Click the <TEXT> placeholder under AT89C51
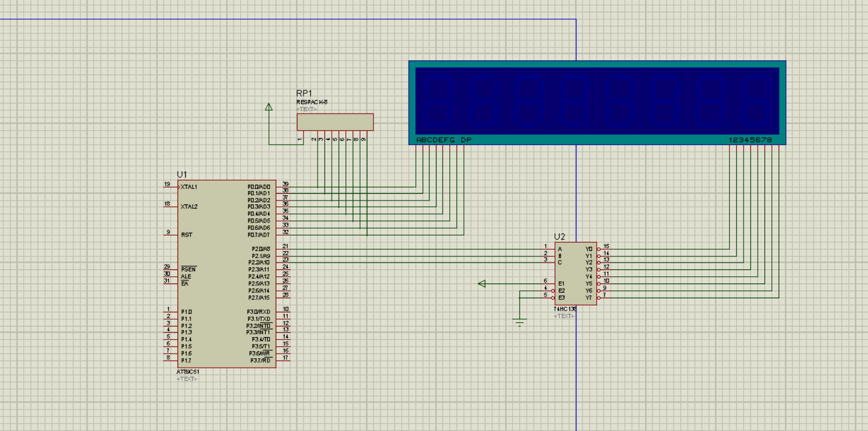This screenshot has height=431, width=868. click(186, 379)
